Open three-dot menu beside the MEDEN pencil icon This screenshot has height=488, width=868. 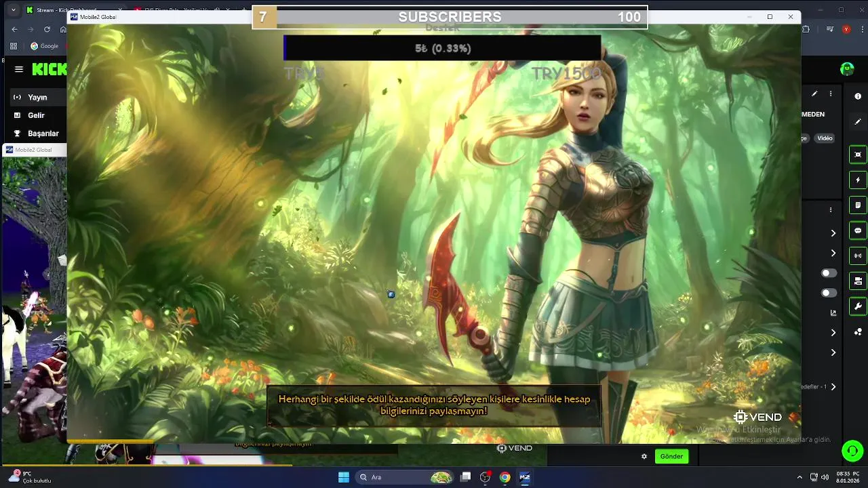[x=831, y=94]
